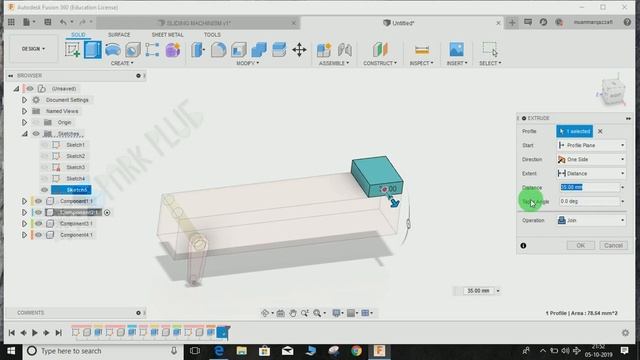Play the timeline
640x360 pixels.
(x=35, y=333)
